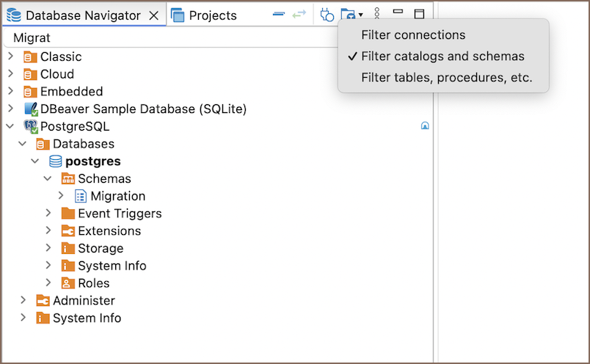Image resolution: width=590 pixels, height=364 pixels.
Task: Click the small badge icon right of PostgreSQL
Action: (424, 126)
